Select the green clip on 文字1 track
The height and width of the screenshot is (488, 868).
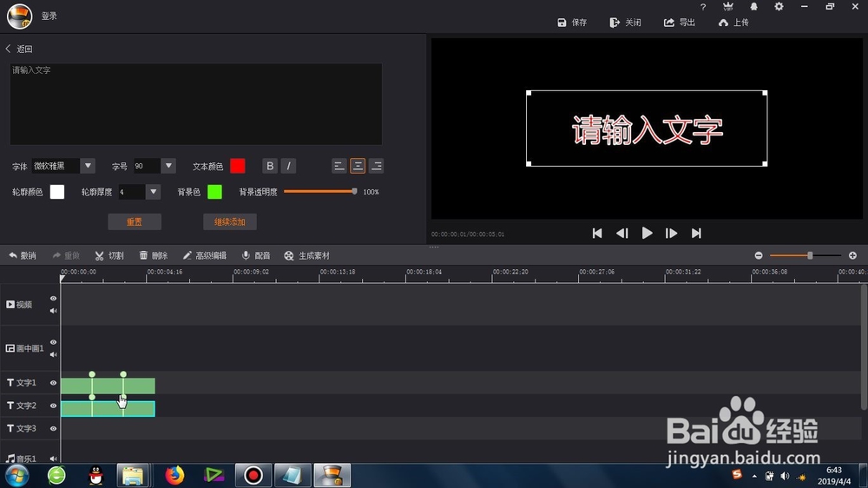tap(108, 386)
